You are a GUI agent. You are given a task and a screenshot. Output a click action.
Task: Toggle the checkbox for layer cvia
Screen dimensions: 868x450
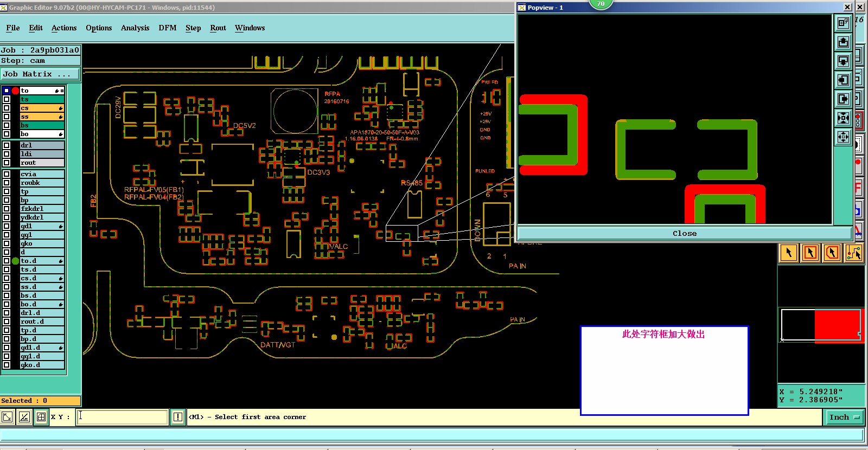pos(7,174)
